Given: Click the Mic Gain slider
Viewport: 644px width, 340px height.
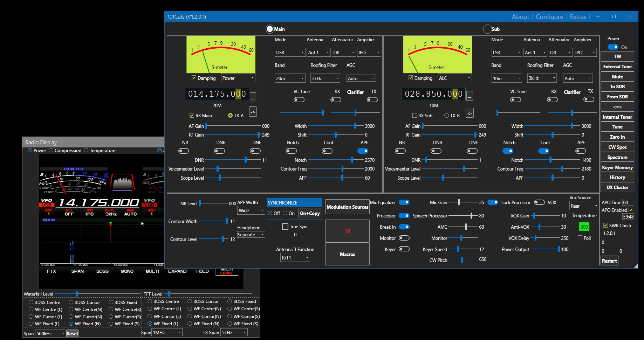Looking at the screenshot, I should click(463, 202).
